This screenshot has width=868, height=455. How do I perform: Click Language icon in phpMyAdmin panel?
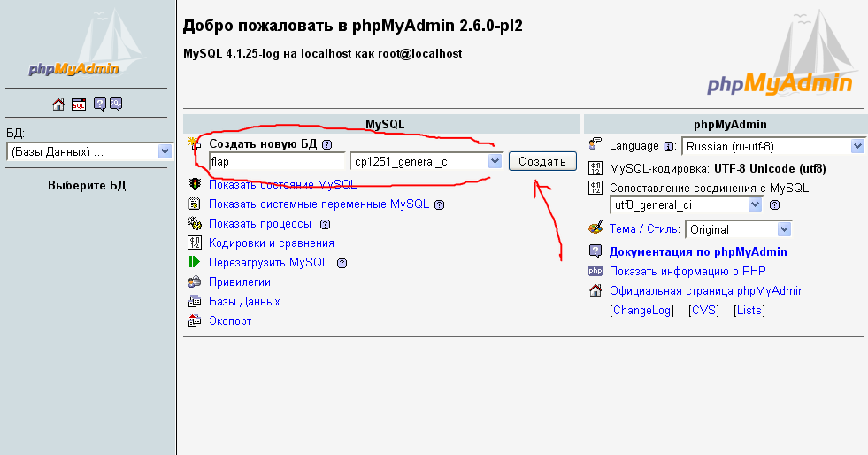point(595,144)
